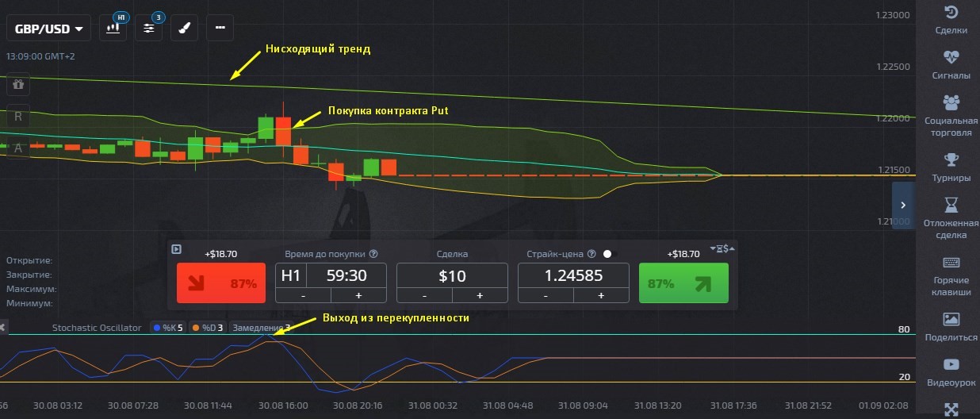The height and width of the screenshot is (419, 980).
Task: Open Социальная торговля social trading
Action: pos(951,115)
